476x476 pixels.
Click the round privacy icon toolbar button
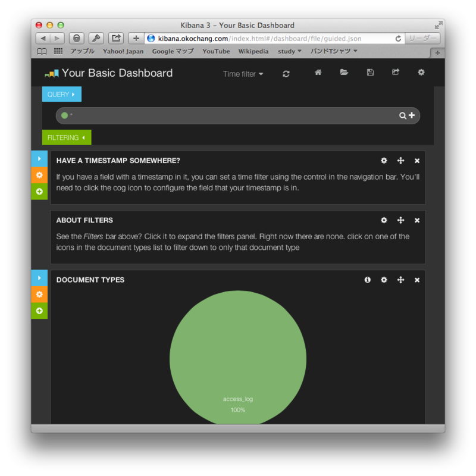tap(77, 38)
